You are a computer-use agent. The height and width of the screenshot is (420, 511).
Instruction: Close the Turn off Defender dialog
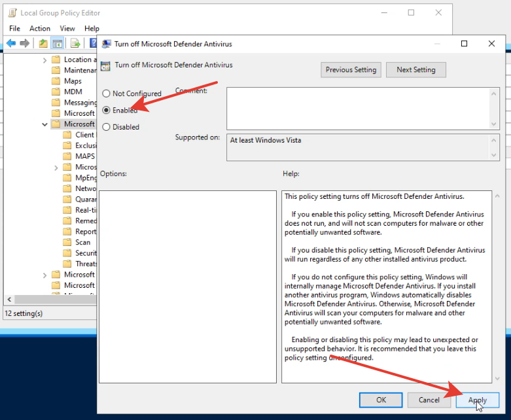491,44
